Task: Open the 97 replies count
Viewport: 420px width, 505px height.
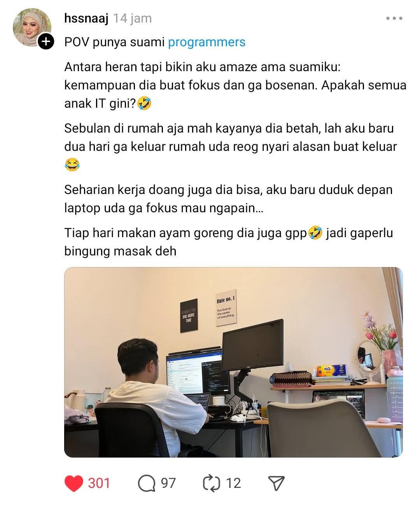Action: click(168, 483)
